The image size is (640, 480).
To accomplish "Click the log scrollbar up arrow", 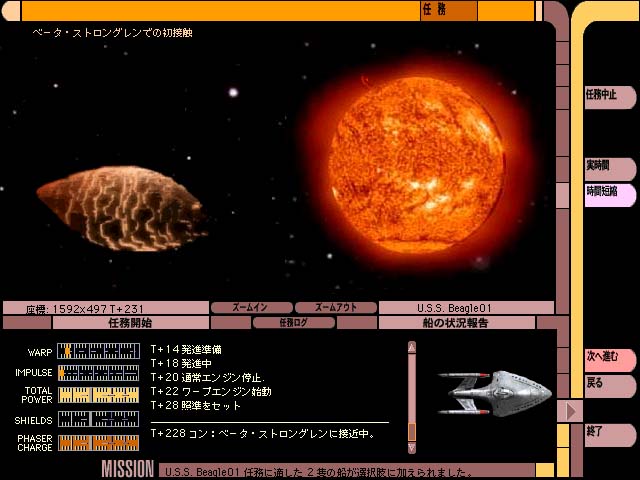I will pyautogui.click(x=412, y=347).
